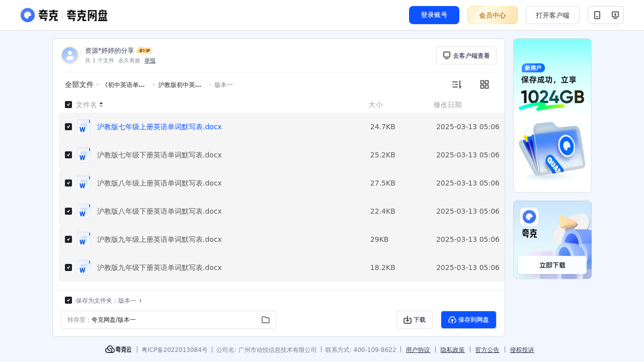Open 隐私政策 link
This screenshot has height=362, width=644.
coord(453,350)
